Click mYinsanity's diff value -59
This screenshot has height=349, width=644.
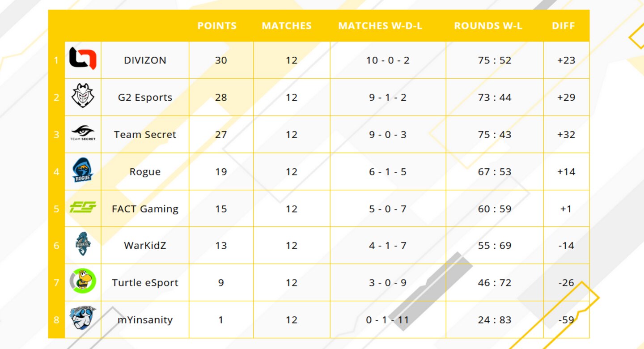click(566, 320)
